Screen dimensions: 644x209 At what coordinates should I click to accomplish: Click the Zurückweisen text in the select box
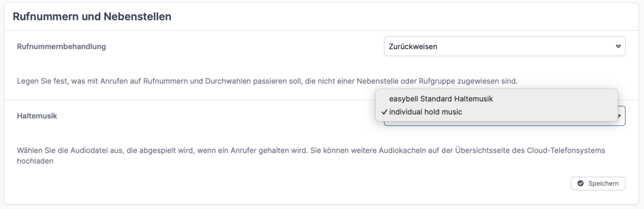tap(413, 47)
